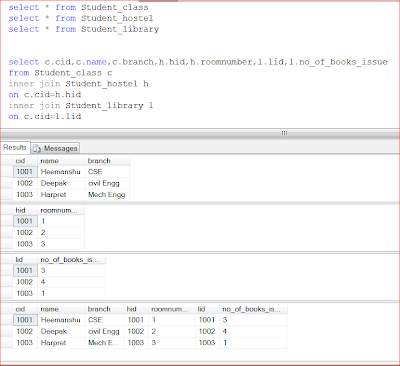Select hid 1002 cell in joined seven-column grid
The width and height of the screenshot is (400, 366).
136,332
